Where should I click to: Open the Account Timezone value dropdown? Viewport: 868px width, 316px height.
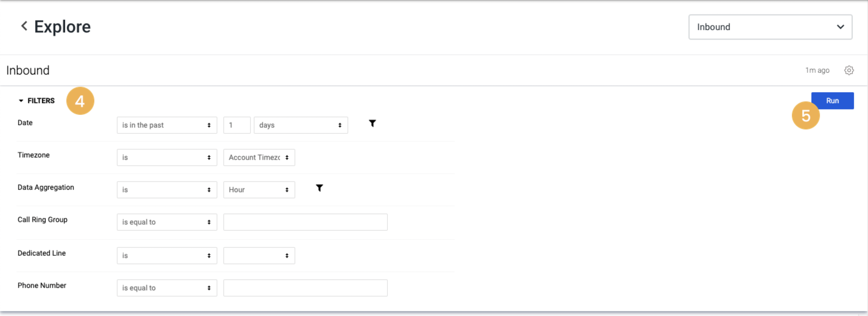259,157
